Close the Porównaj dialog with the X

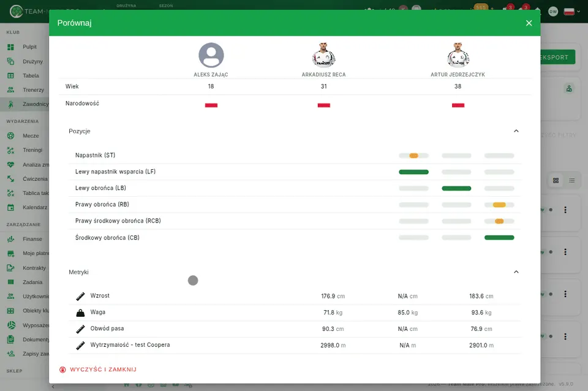529,23
